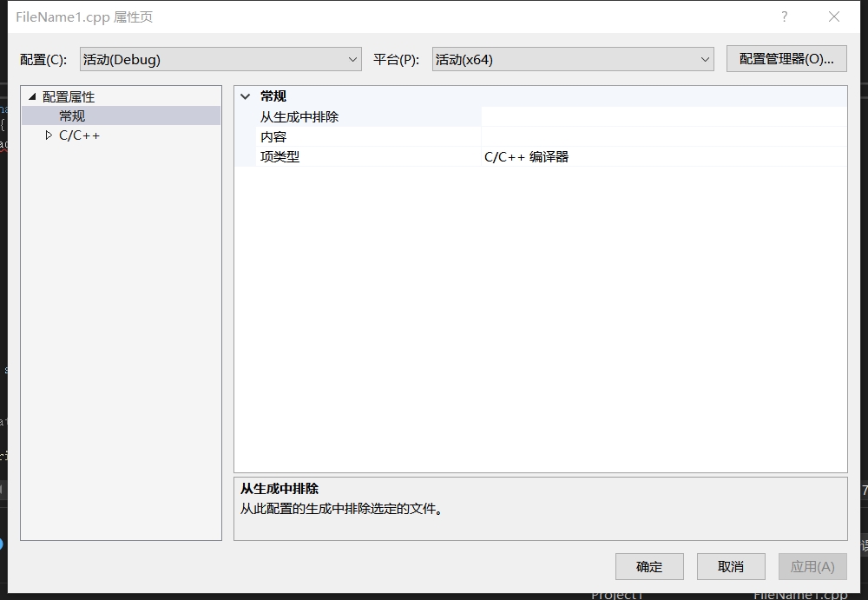Click the value cell for 内容
The image size is (868, 600).
tap(664, 137)
